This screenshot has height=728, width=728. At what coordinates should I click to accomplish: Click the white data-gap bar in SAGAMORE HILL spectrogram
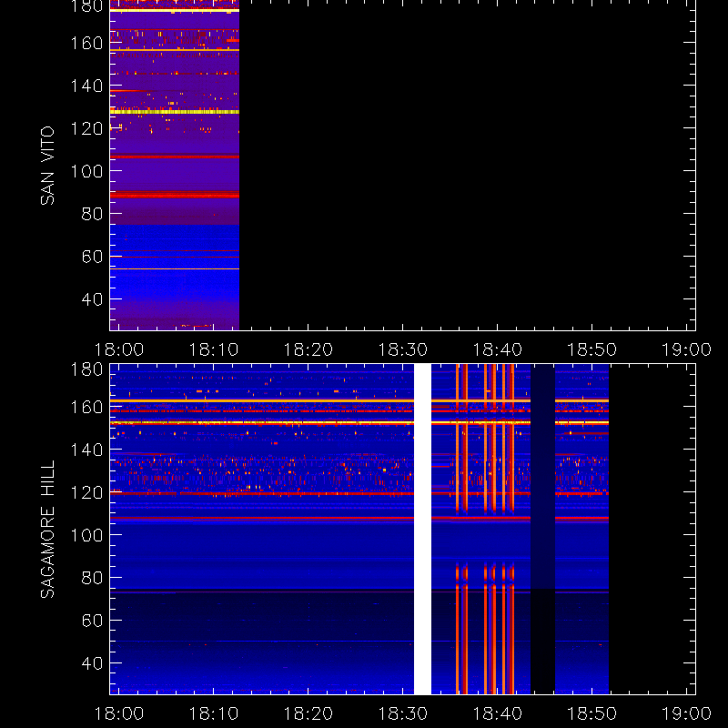coord(422,530)
